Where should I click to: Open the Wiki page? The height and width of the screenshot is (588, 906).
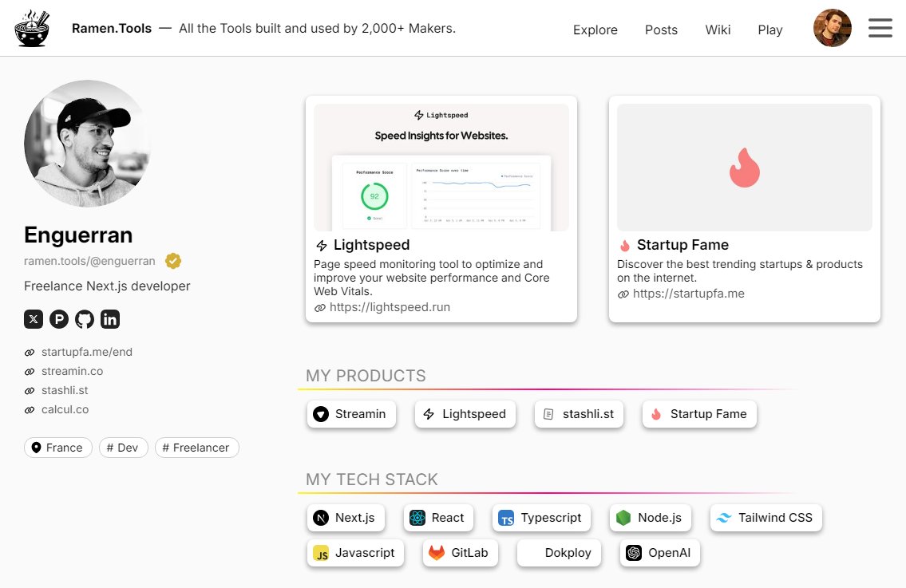[718, 30]
